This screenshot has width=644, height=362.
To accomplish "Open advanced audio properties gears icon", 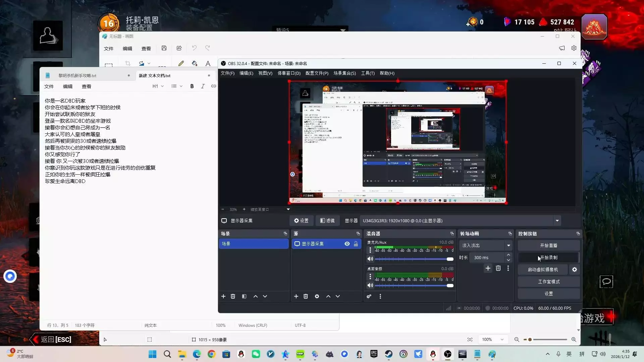I will coord(369,296).
